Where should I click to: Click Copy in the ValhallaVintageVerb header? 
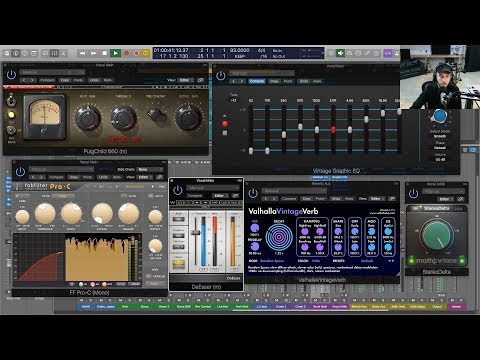coord(307,198)
